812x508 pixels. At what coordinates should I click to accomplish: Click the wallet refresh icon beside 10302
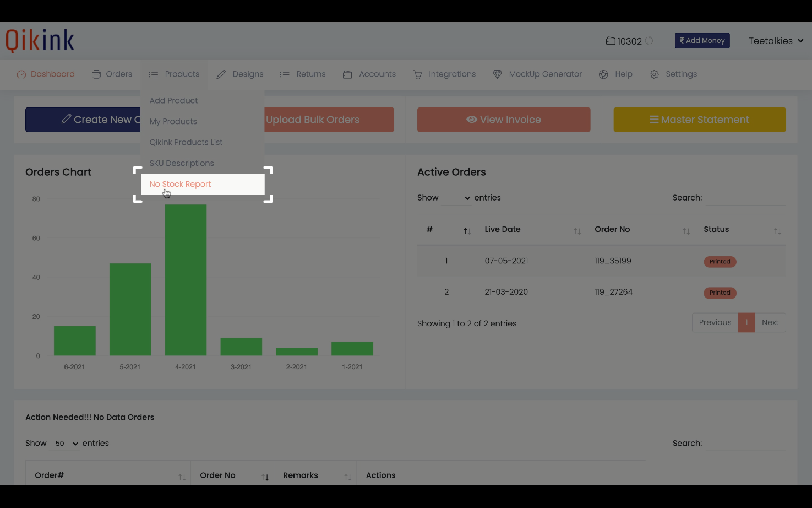click(x=650, y=41)
